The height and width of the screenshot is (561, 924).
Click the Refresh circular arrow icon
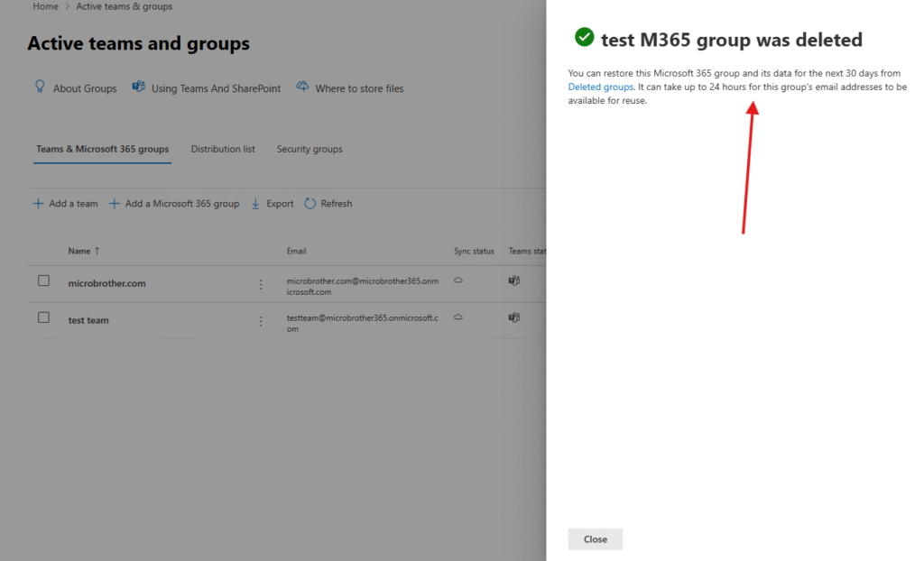click(x=310, y=204)
